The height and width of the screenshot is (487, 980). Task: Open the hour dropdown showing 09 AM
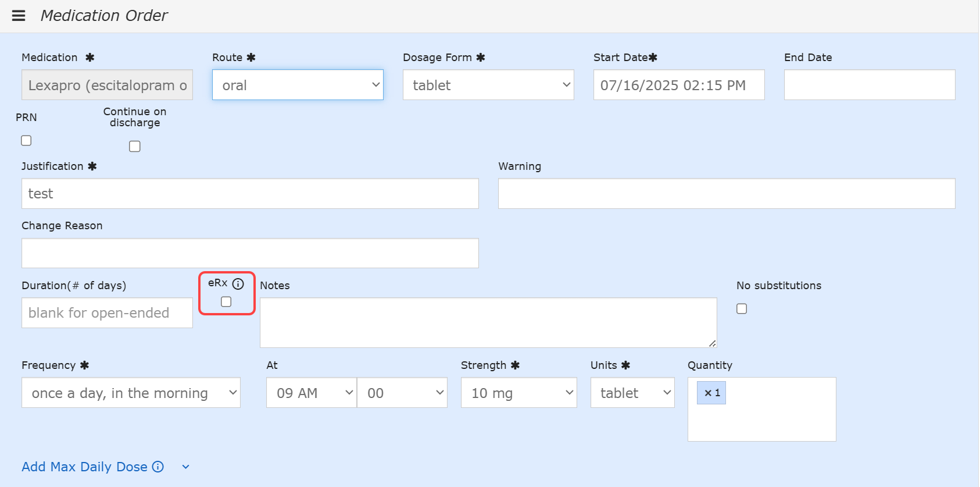click(311, 393)
